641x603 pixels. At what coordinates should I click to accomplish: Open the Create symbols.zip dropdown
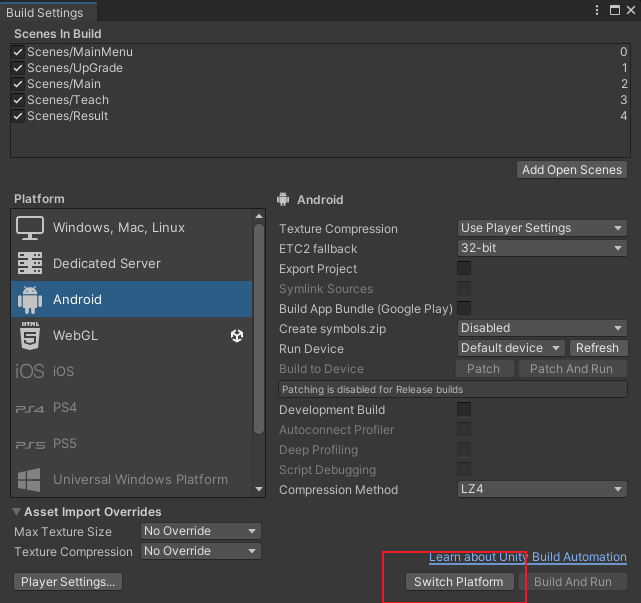pos(542,328)
